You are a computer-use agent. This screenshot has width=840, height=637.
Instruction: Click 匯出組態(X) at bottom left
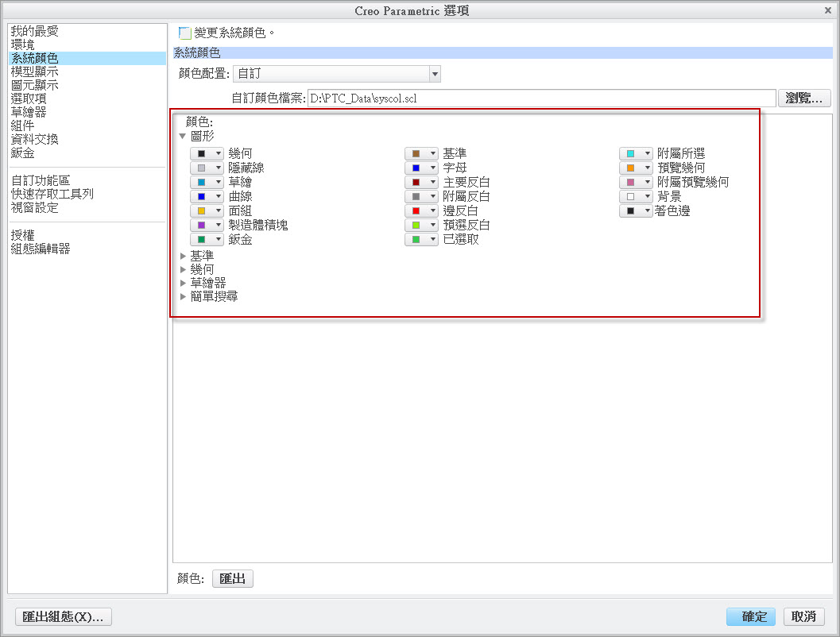(63, 616)
